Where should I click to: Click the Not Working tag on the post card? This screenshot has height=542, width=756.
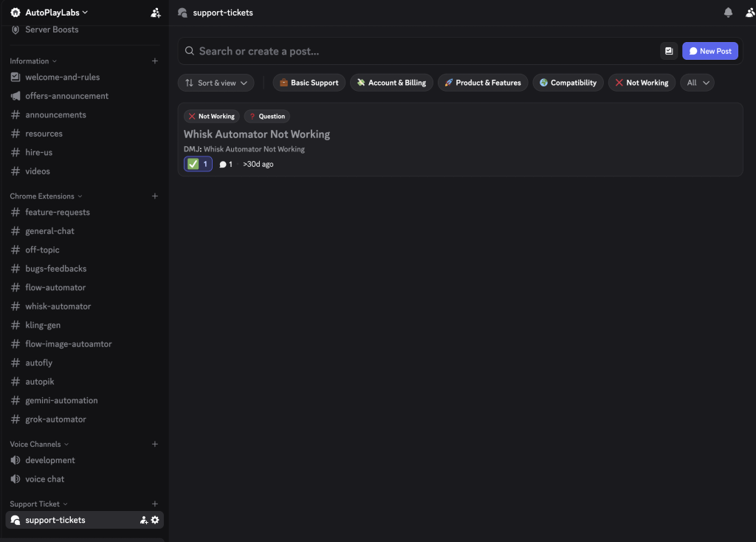tap(212, 116)
